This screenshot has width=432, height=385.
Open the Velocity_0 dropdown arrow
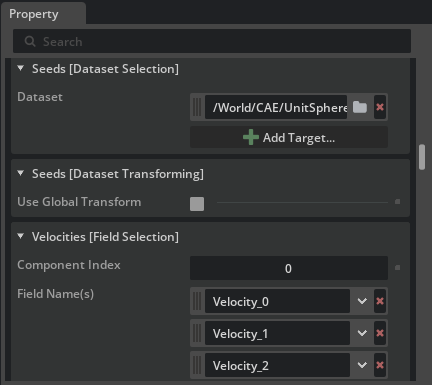coord(362,301)
